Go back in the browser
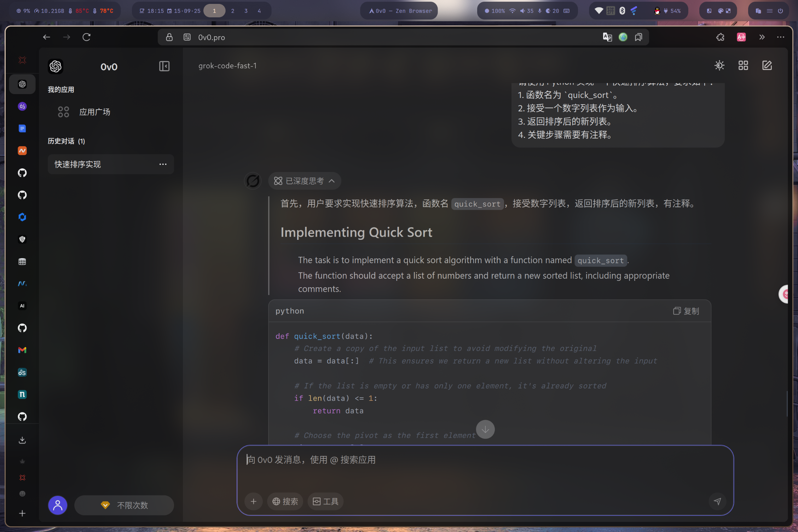 point(46,37)
